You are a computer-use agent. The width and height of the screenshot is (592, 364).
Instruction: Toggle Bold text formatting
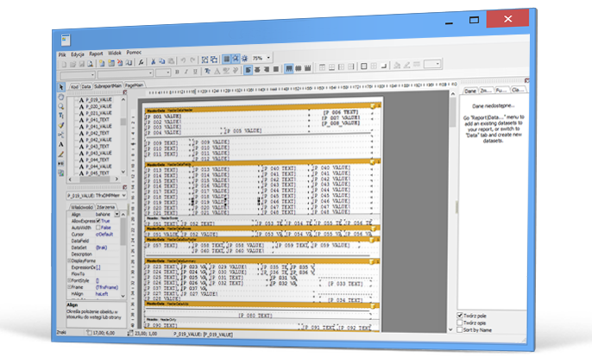click(x=176, y=72)
